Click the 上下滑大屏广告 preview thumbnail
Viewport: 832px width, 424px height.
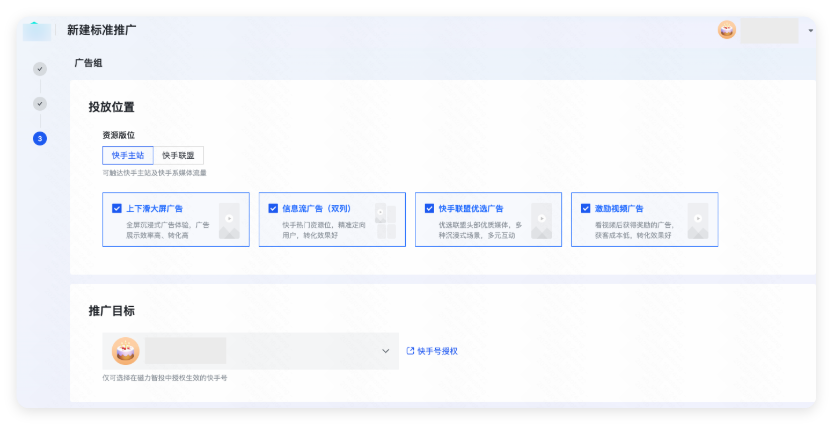[229, 221]
